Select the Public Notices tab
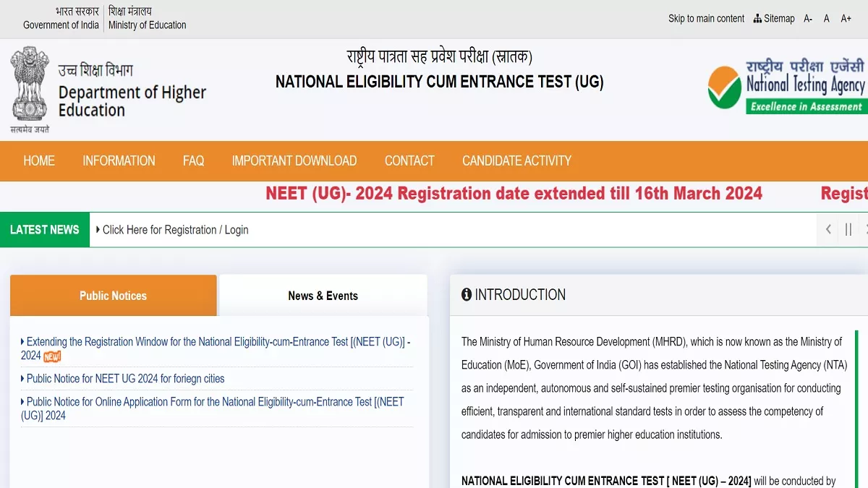The height and width of the screenshot is (488, 868). tap(113, 296)
